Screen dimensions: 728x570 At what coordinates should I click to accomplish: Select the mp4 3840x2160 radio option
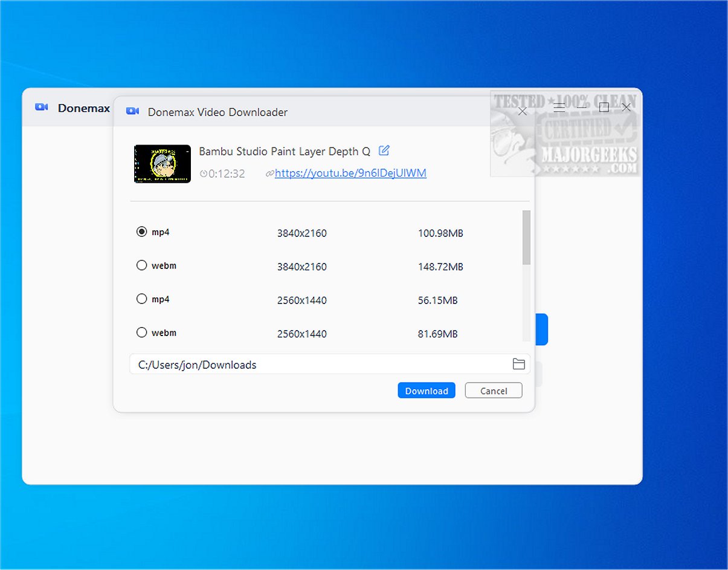click(141, 232)
